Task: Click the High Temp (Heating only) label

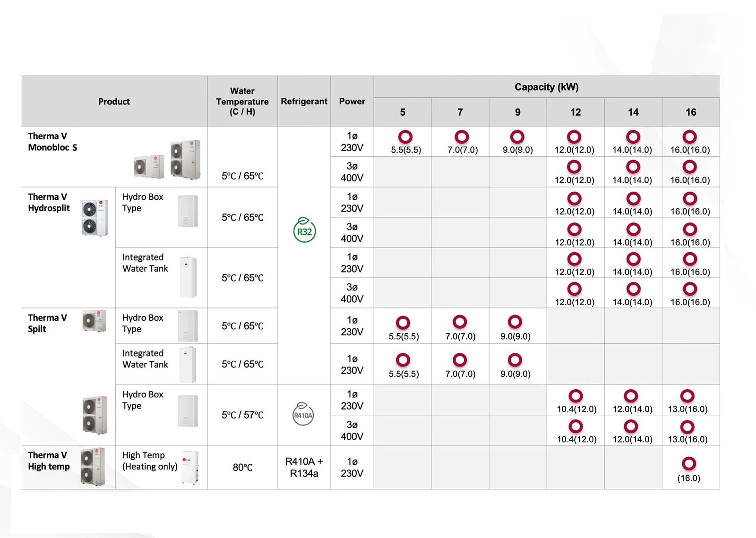Action: click(x=149, y=461)
